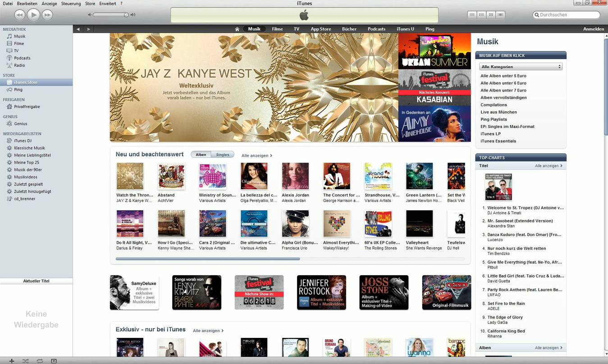The image size is (608, 364).
Task: Click Alle anzeigen for Top-Charts Alben
Action: pos(549,348)
